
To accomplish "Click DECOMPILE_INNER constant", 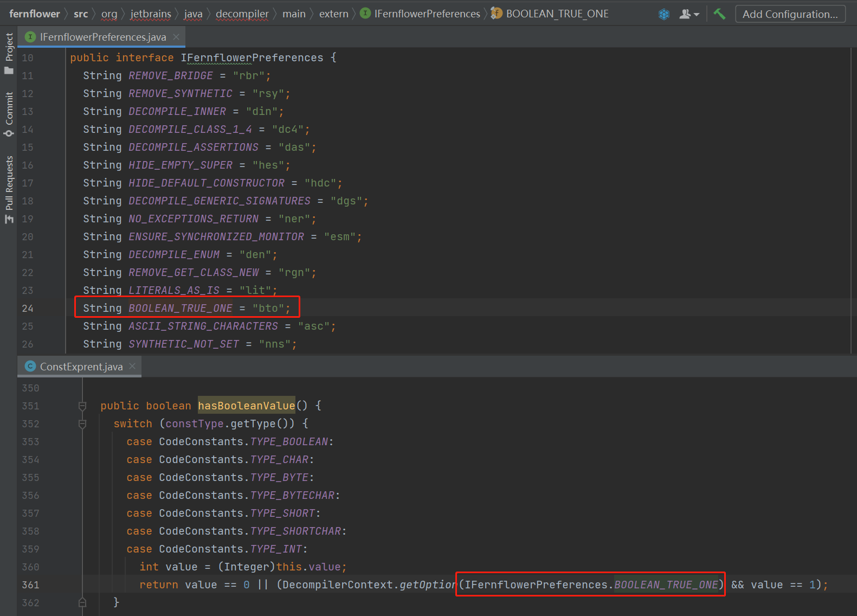I will (x=177, y=111).
